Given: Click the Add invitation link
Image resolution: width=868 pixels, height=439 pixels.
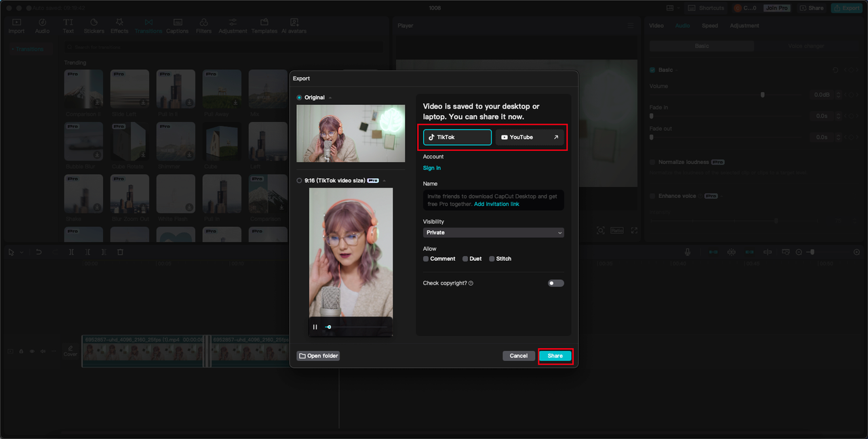Looking at the screenshot, I should [x=496, y=204].
